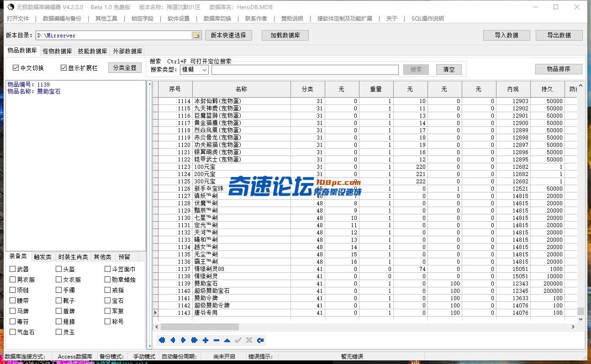Click the 导入数据 button

(x=507, y=35)
